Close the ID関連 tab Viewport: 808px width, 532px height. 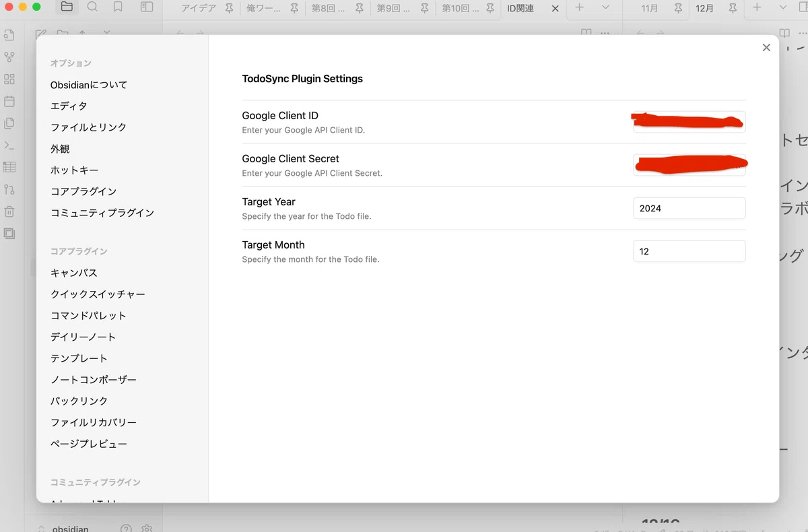(x=555, y=8)
